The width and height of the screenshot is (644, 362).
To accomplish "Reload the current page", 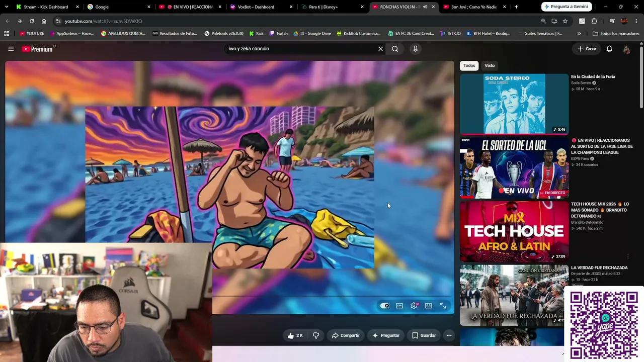I will coord(32,21).
